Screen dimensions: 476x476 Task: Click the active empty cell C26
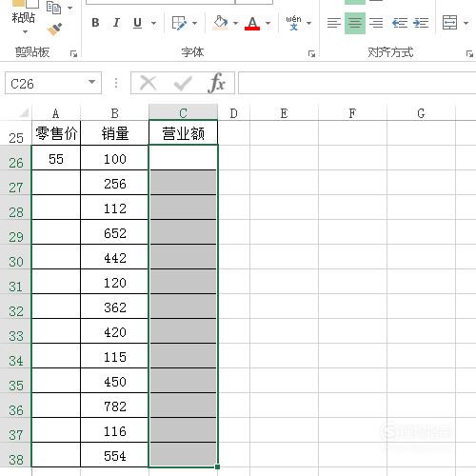pyautogui.click(x=183, y=158)
